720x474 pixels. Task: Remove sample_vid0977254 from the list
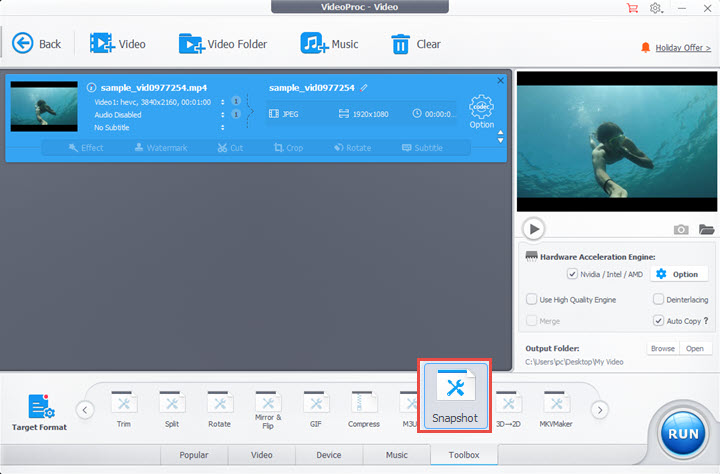(501, 80)
